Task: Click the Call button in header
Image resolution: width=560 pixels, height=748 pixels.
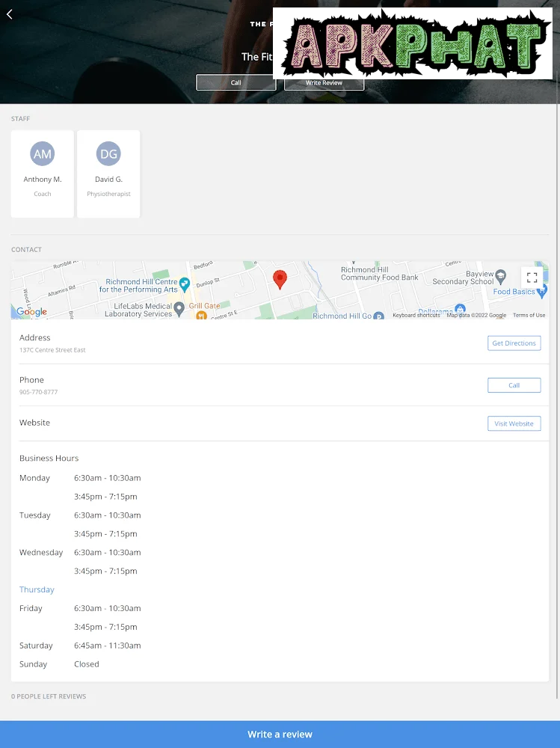Action: [236, 82]
